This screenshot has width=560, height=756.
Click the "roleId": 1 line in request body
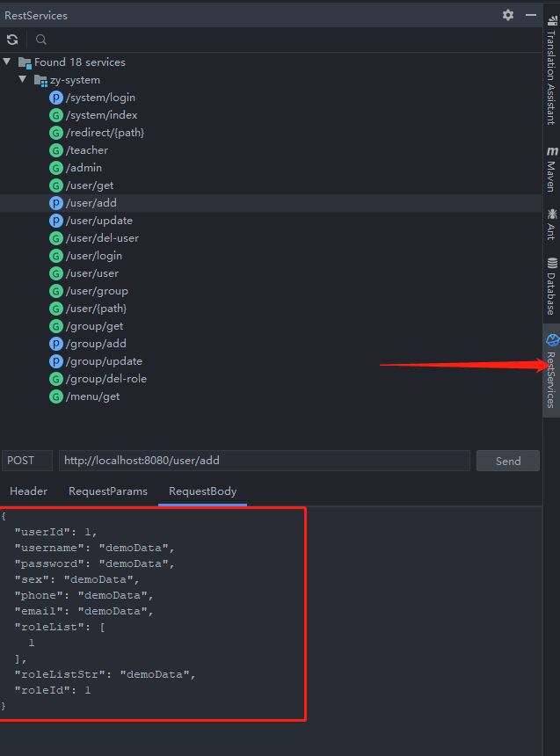click(x=53, y=690)
